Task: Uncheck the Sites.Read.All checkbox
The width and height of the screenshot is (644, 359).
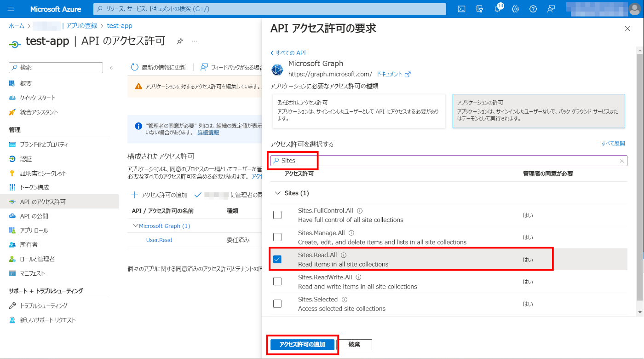Action: coord(277,259)
